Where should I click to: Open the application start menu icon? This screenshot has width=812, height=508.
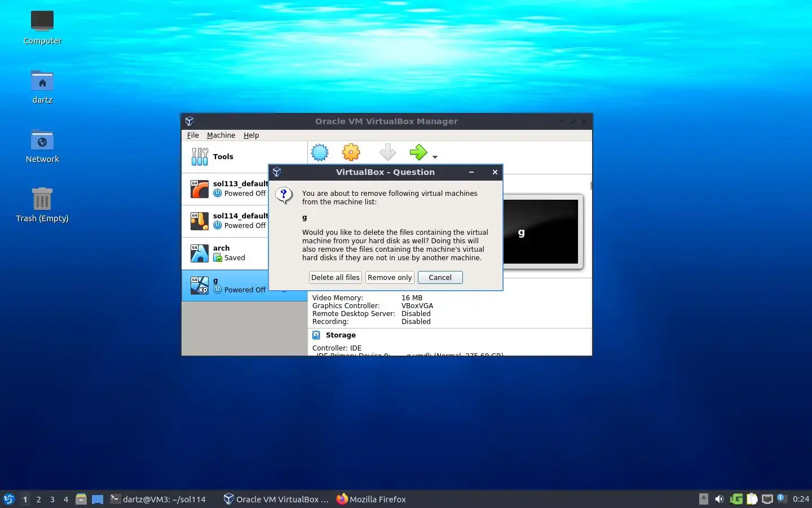[x=8, y=499]
